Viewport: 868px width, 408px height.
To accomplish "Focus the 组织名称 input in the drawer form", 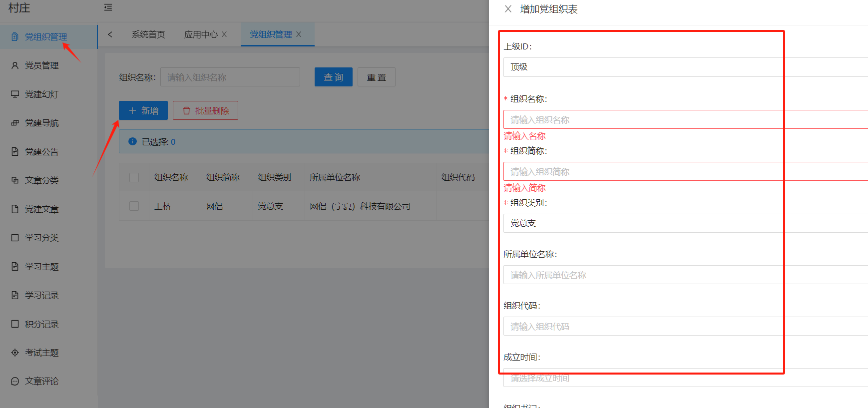I will click(684, 120).
